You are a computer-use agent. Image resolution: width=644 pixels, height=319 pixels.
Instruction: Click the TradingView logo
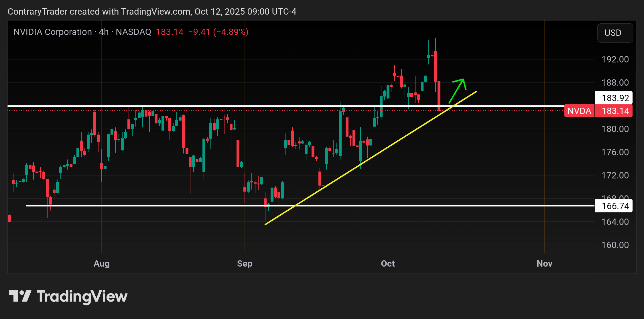coord(68,296)
